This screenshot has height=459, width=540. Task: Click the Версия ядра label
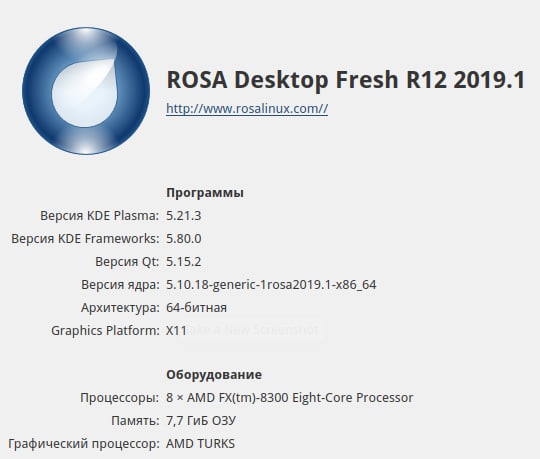pyautogui.click(x=120, y=285)
